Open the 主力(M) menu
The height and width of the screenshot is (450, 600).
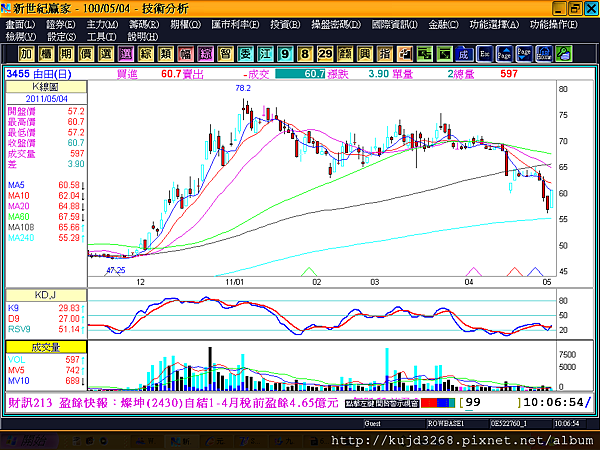tap(102, 24)
